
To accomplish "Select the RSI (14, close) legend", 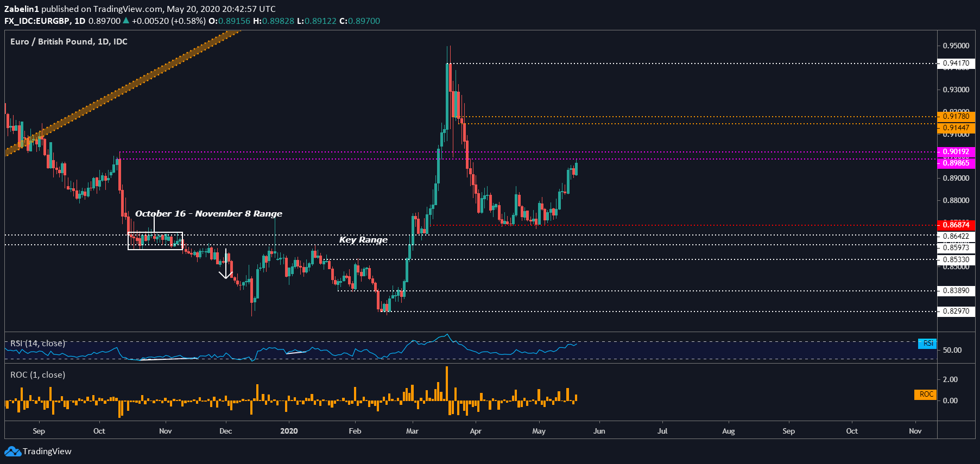I will [37, 344].
